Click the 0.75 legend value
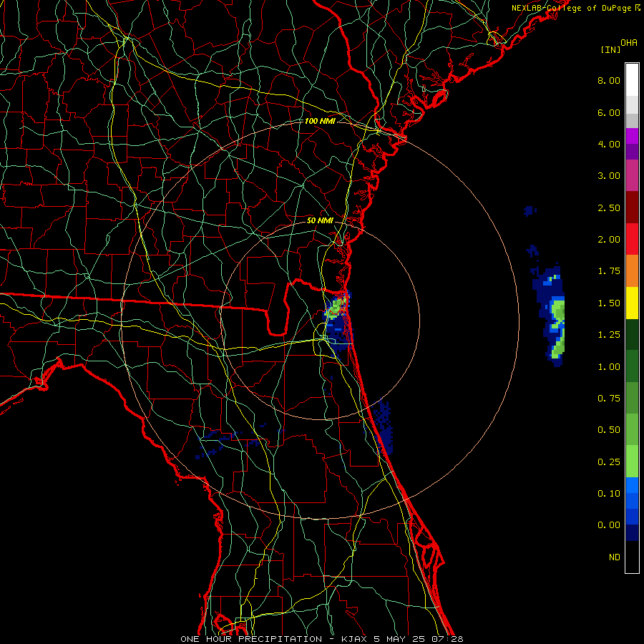 [x=609, y=399]
